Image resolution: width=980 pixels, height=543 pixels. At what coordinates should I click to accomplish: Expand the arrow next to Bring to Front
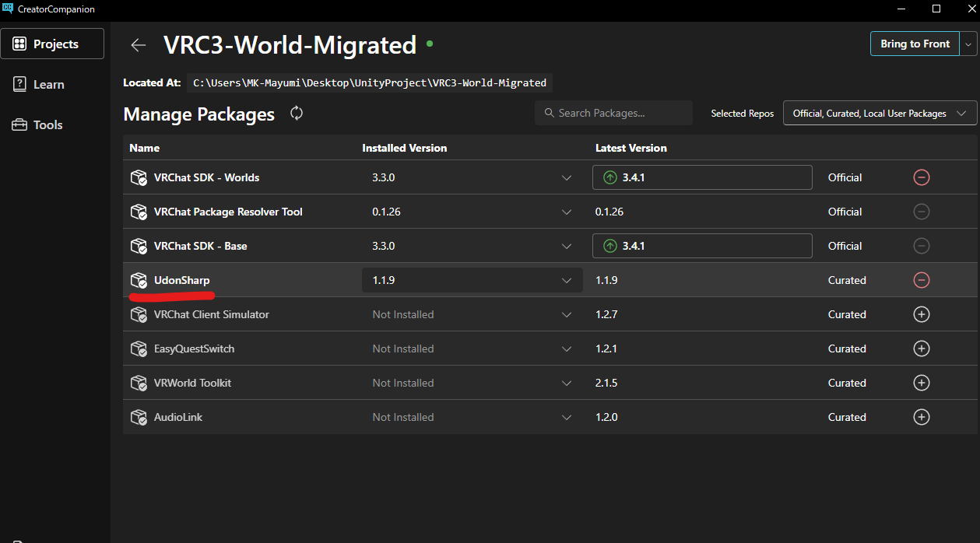click(968, 44)
